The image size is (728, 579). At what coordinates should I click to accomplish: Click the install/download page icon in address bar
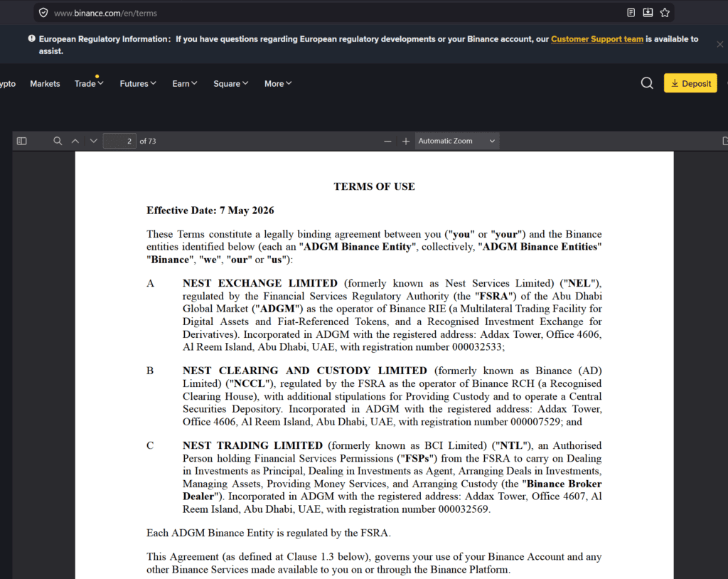(x=648, y=13)
